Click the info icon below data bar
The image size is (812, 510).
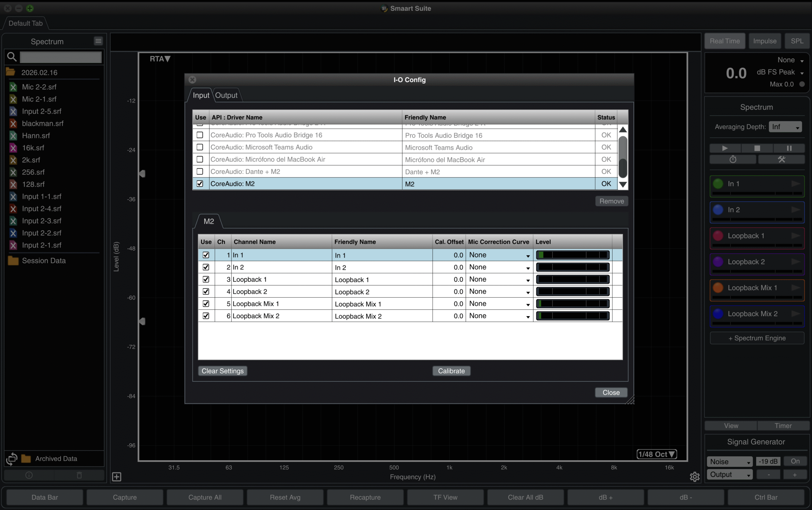pos(29,475)
